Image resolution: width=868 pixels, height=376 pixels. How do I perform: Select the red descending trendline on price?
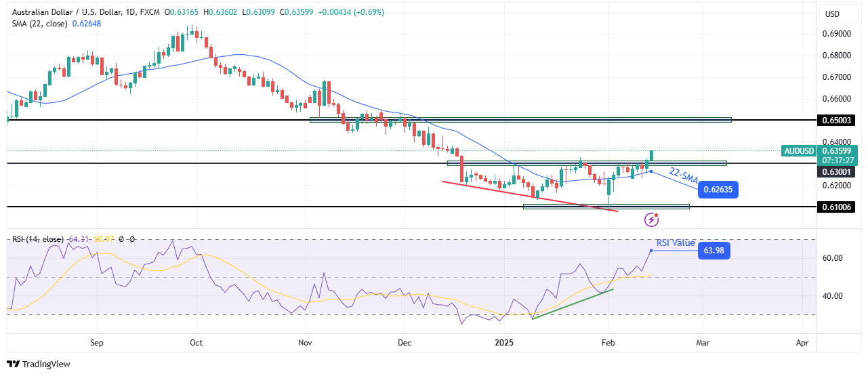point(530,196)
